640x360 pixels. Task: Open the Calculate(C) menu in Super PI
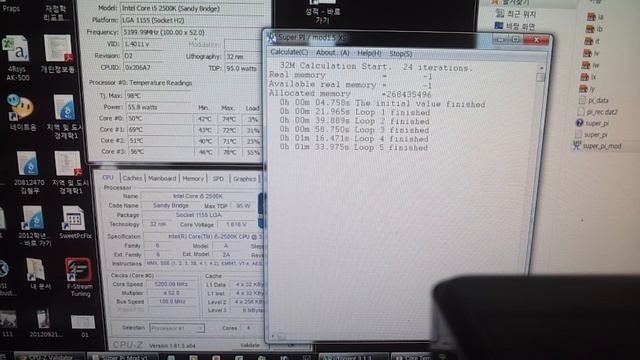pos(289,52)
